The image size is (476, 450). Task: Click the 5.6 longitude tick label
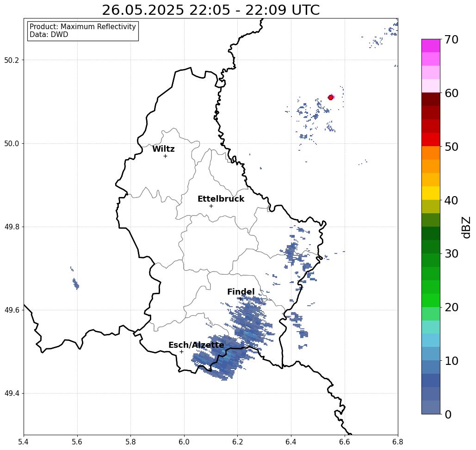(x=77, y=442)
